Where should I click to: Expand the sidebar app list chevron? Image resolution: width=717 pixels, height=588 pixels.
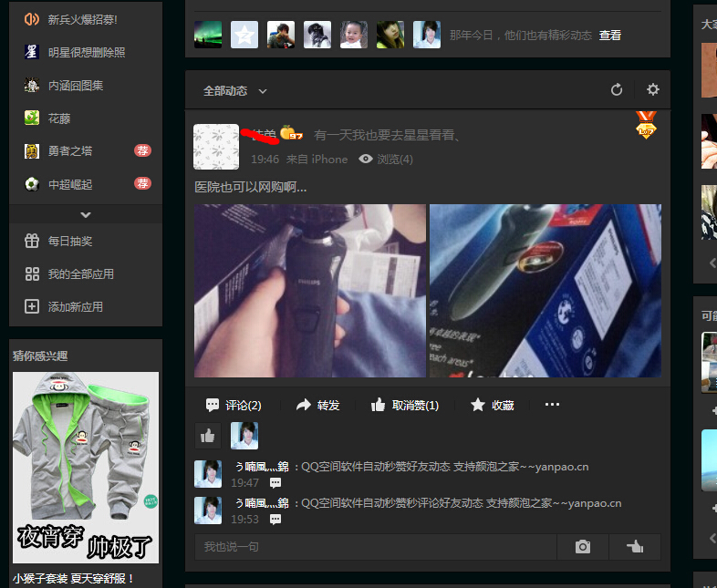(86, 215)
